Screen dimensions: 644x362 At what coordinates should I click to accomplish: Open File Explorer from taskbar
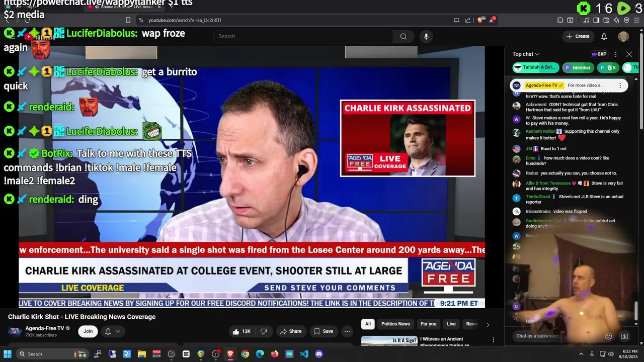142,354
